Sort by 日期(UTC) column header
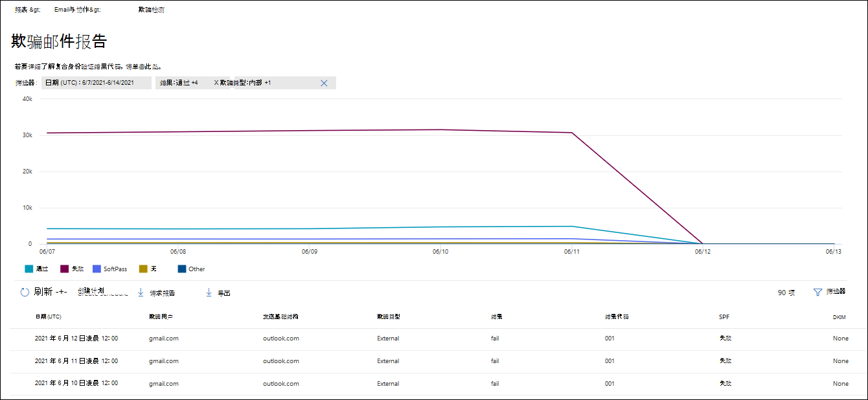Image resolution: width=868 pixels, height=400 pixels. pos(48,317)
